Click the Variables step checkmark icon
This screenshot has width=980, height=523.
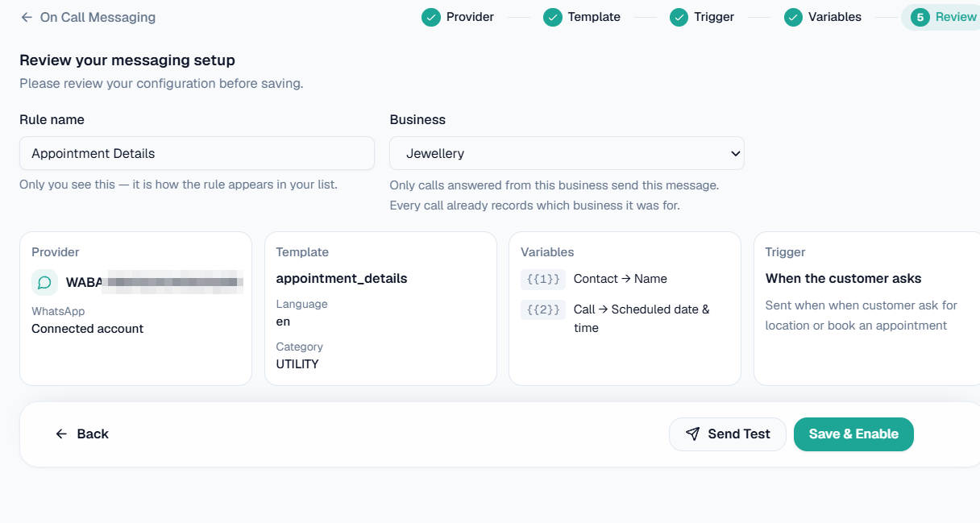tap(794, 17)
